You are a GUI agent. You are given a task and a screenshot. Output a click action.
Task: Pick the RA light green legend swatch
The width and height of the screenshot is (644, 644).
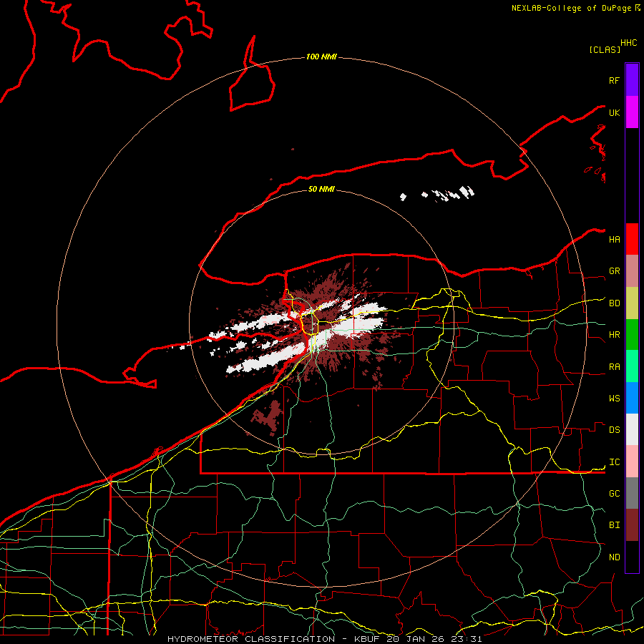[632, 366]
